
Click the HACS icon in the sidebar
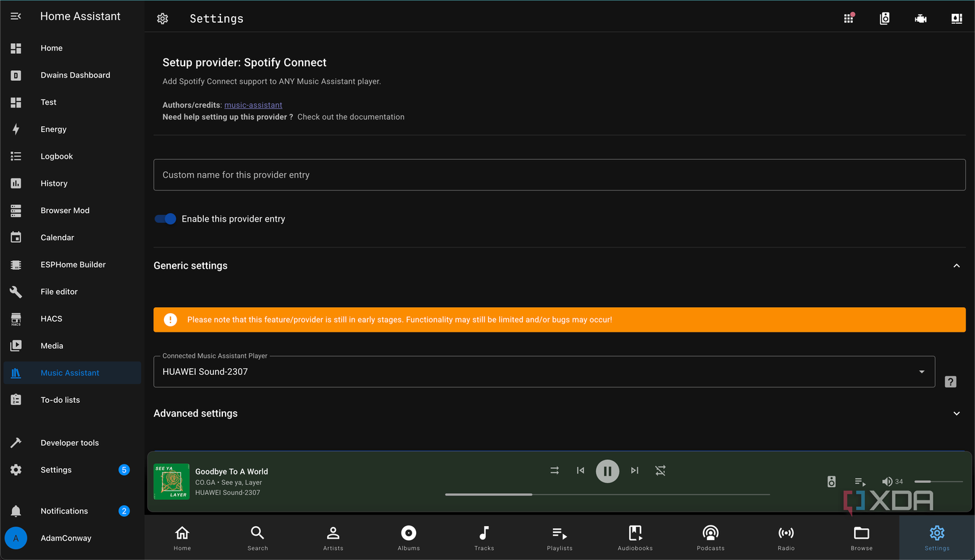(x=16, y=319)
